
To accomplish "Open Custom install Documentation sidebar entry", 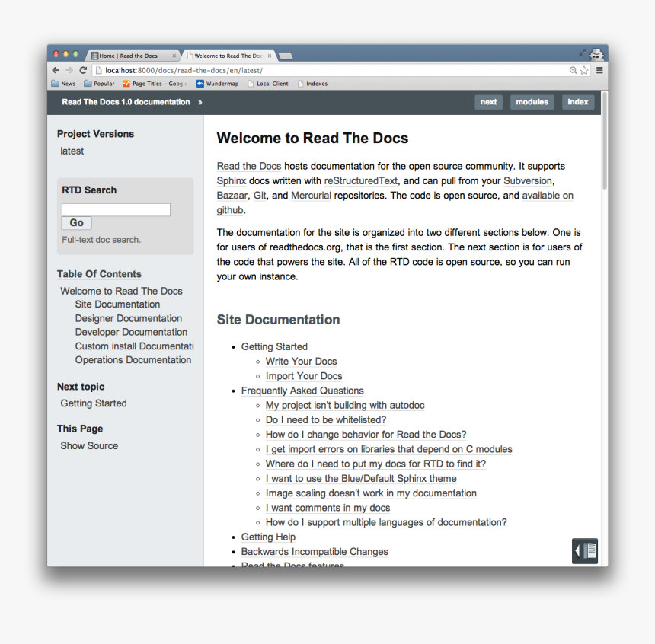I will [135, 346].
